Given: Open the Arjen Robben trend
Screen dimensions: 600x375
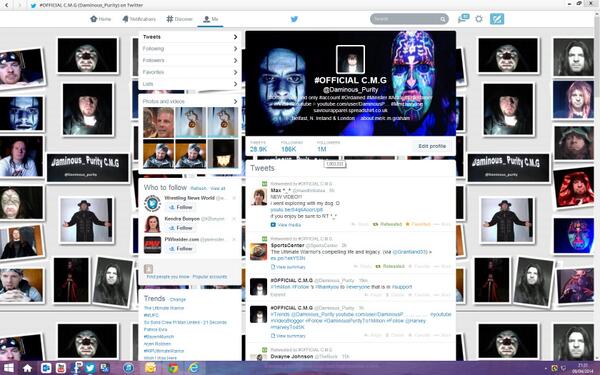Looking at the screenshot, I should (157, 344).
